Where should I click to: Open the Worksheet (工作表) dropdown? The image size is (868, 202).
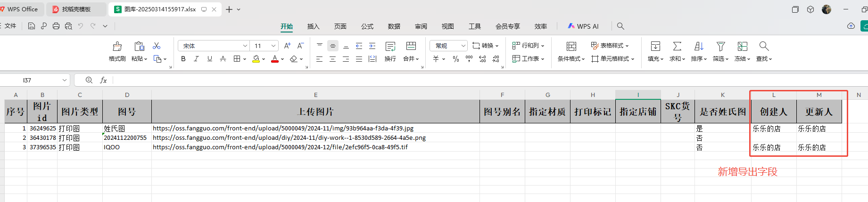coord(529,59)
